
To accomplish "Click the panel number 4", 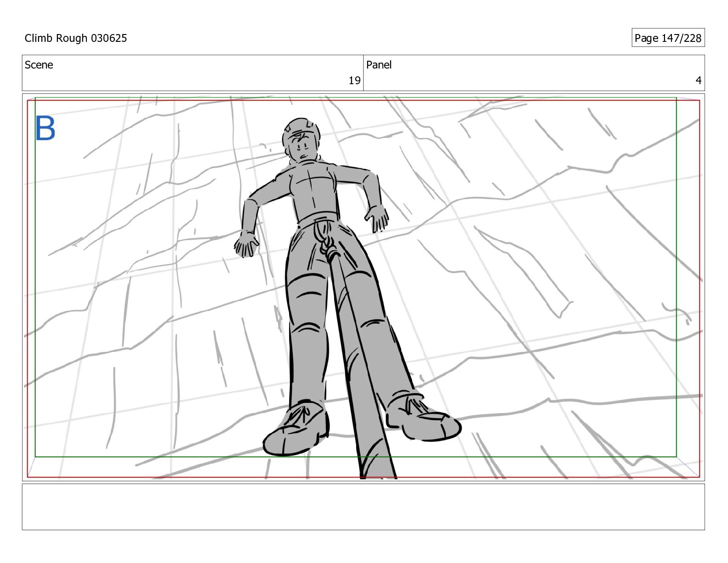I will coord(698,81).
